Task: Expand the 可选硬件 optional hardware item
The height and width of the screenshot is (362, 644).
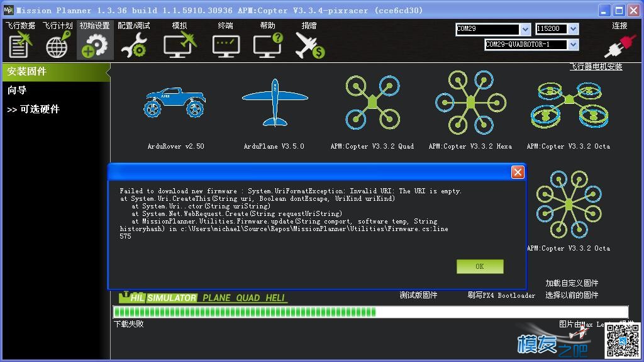Action: click(x=34, y=110)
